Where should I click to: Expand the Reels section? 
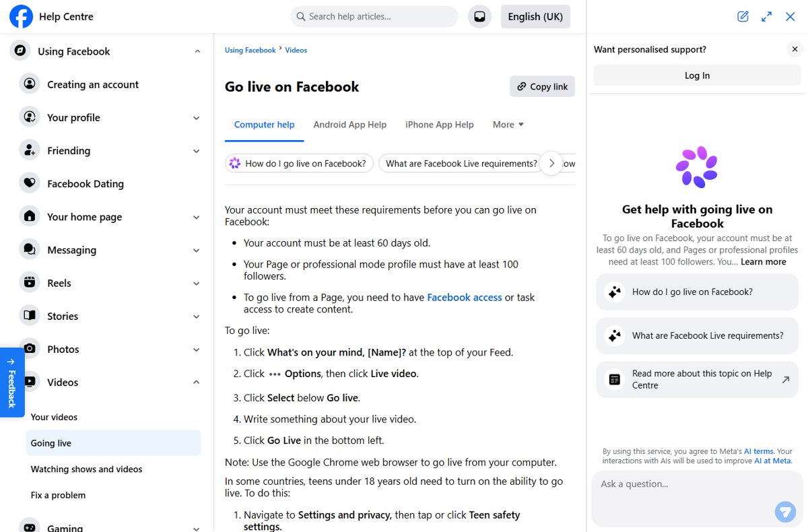(197, 284)
